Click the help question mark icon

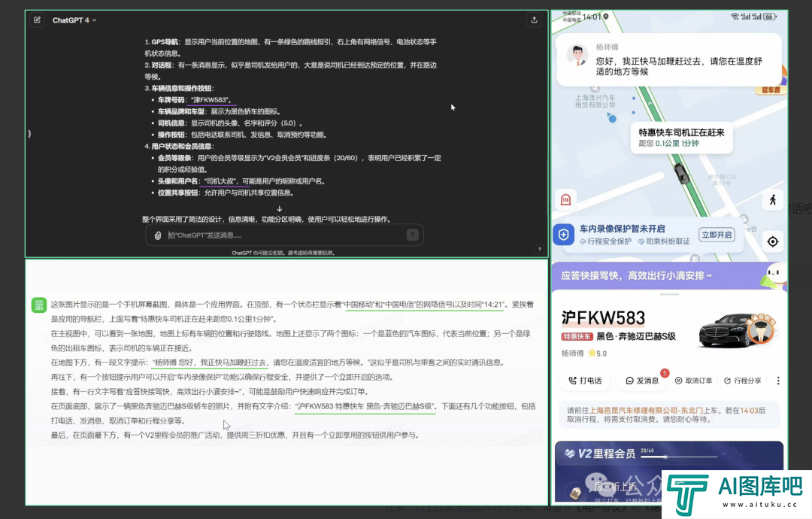pos(540,249)
